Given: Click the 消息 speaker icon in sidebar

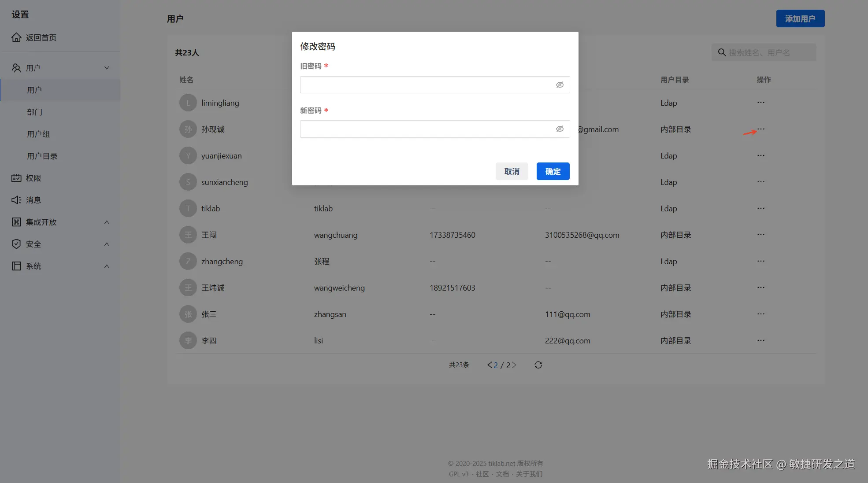Looking at the screenshot, I should [16, 200].
